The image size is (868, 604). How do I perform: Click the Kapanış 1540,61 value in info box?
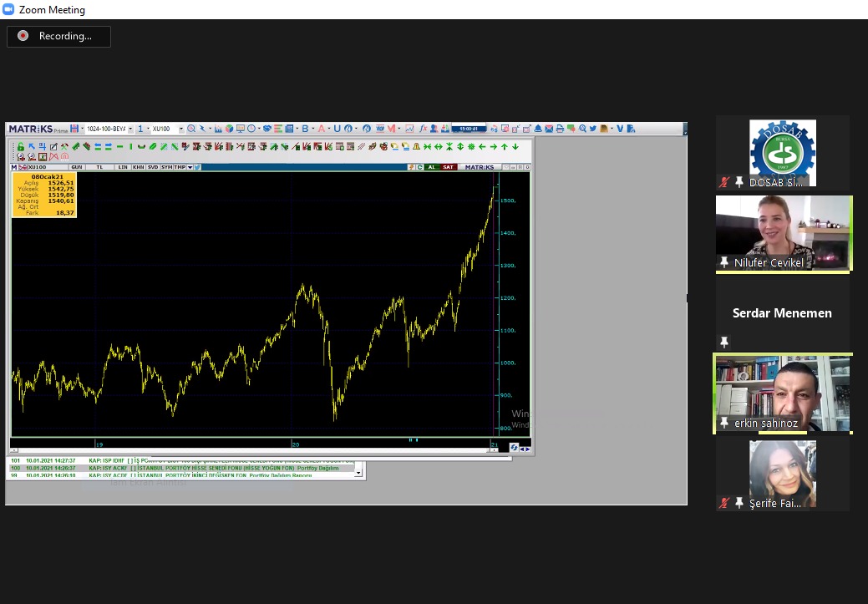61,201
